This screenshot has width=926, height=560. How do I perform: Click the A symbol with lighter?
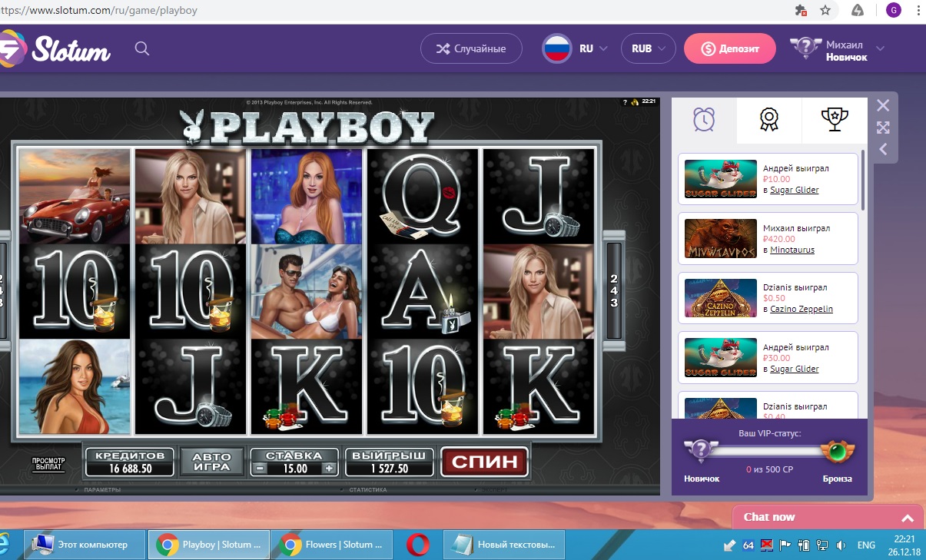[x=423, y=292]
